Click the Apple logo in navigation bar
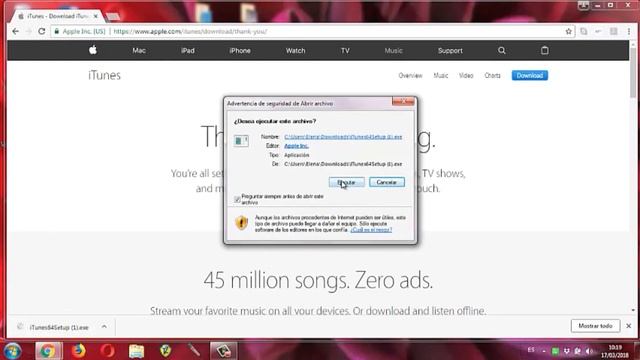 (93, 50)
